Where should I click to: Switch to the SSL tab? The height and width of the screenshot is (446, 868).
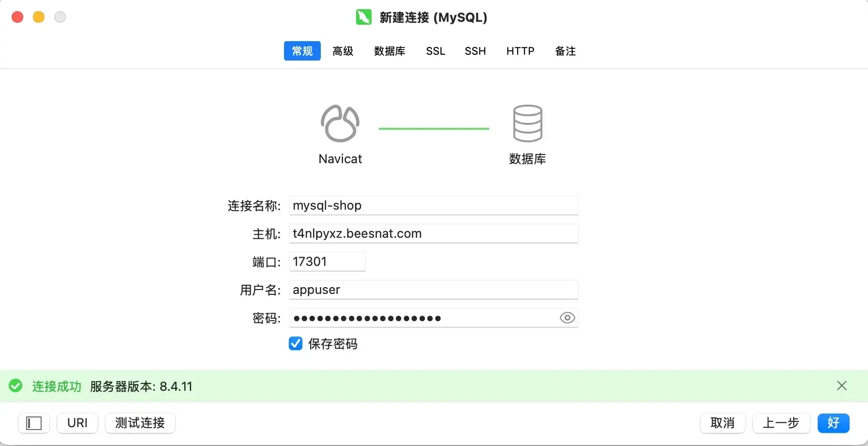pyautogui.click(x=435, y=51)
